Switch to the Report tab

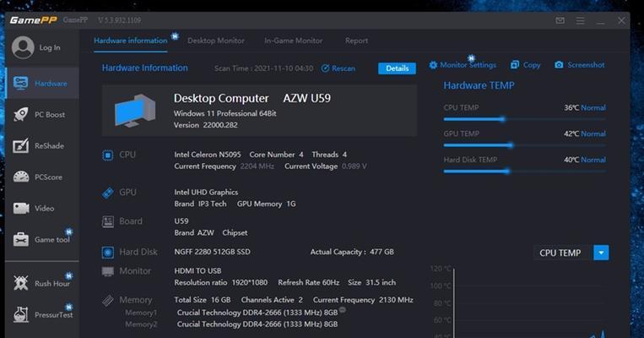click(x=356, y=41)
